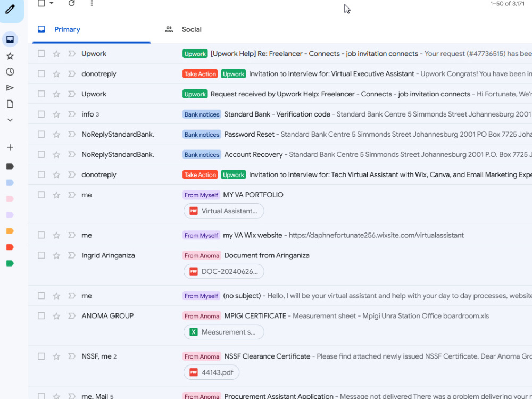Click the Ingrid Aringaniza sender name
Screen dimensions: 532x399
[x=108, y=255]
